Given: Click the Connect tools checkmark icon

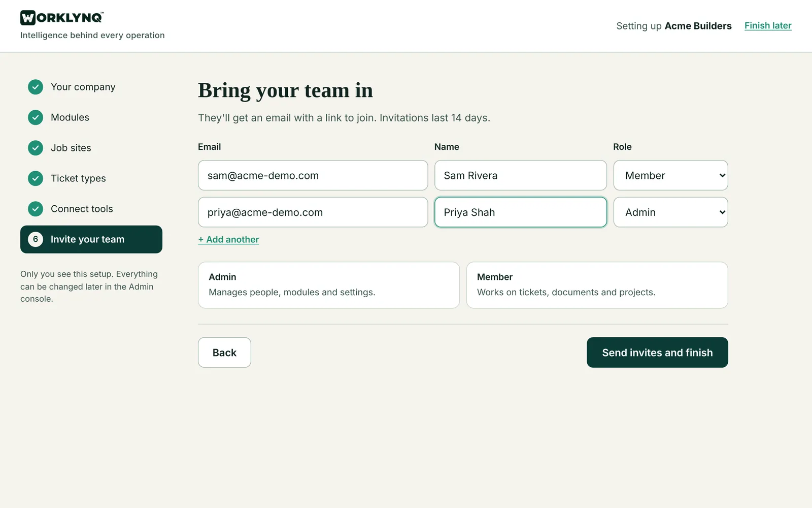Looking at the screenshot, I should (x=36, y=209).
